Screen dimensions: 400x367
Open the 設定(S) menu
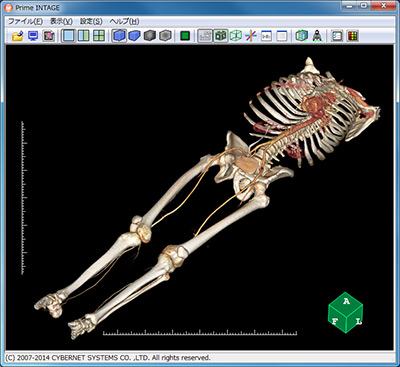pyautogui.click(x=91, y=21)
